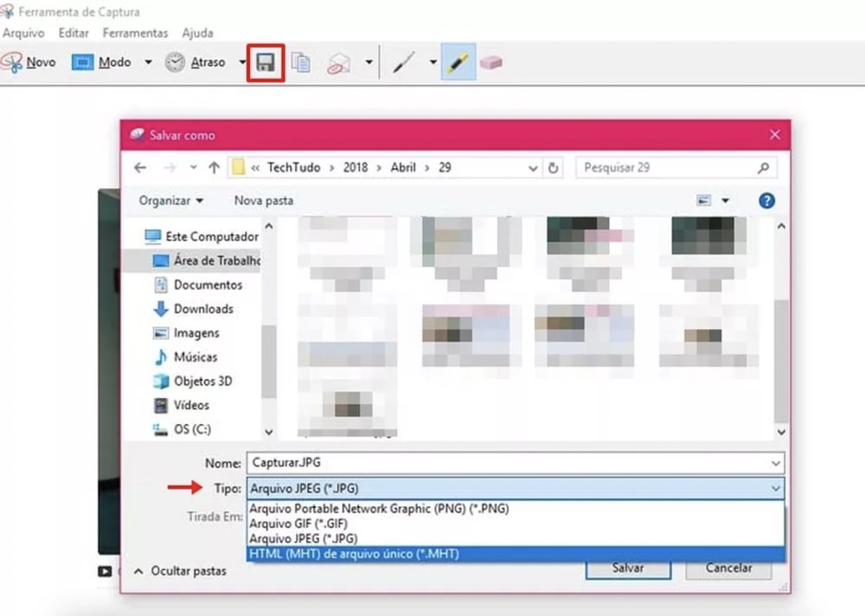Viewport: 865px width, 616px height.
Task: Save the capture using the floppy disk icon
Action: [x=265, y=61]
